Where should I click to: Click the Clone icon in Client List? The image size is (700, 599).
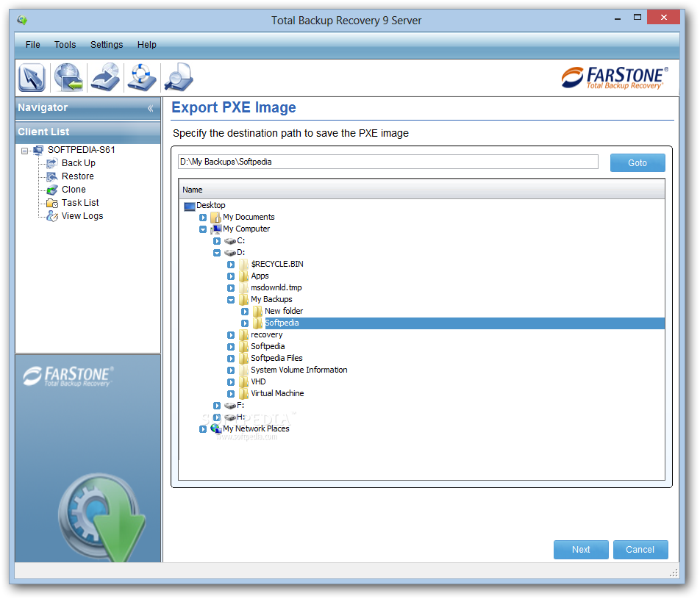(52, 190)
